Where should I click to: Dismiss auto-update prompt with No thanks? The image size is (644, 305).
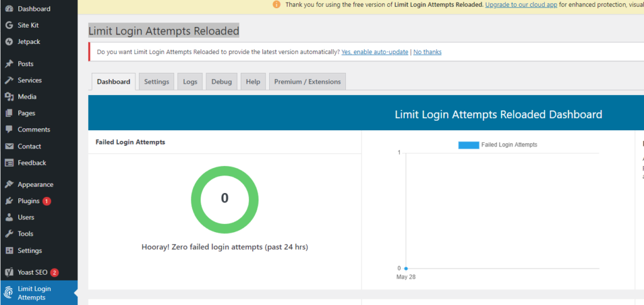pos(428,52)
